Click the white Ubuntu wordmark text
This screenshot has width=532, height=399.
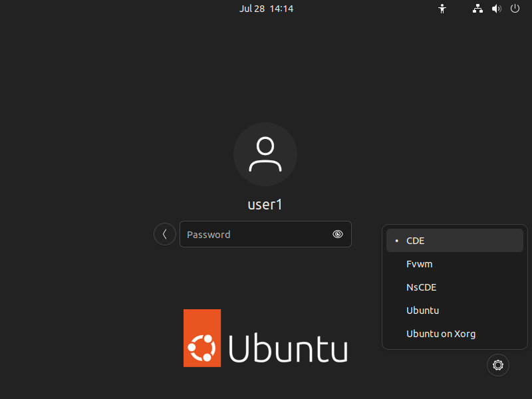289,348
